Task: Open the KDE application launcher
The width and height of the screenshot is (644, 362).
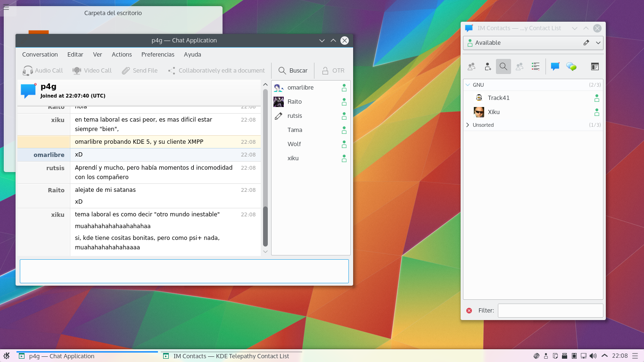Action: pyautogui.click(x=7, y=356)
